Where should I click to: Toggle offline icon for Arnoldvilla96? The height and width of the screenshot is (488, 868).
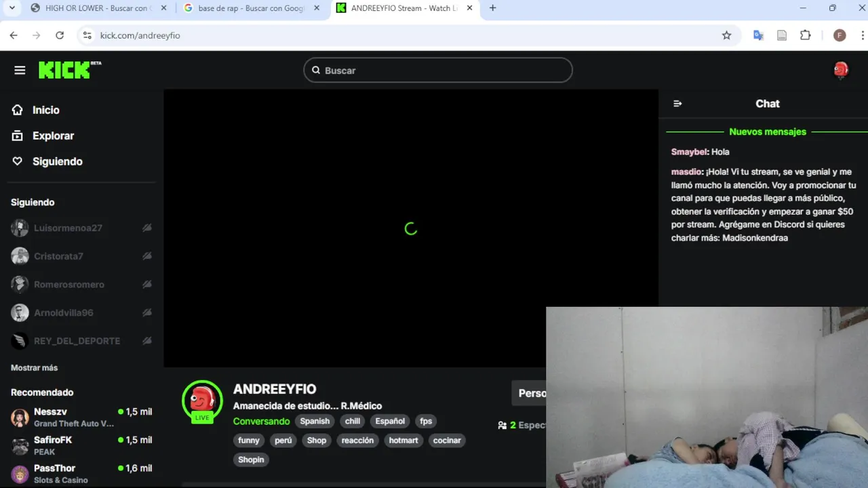point(146,312)
